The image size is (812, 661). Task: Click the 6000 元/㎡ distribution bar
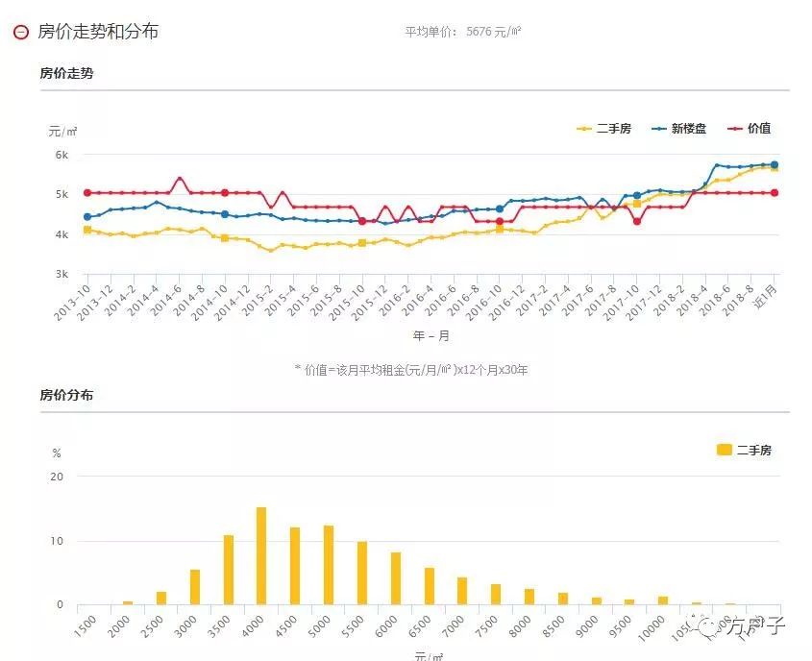pos(396,578)
